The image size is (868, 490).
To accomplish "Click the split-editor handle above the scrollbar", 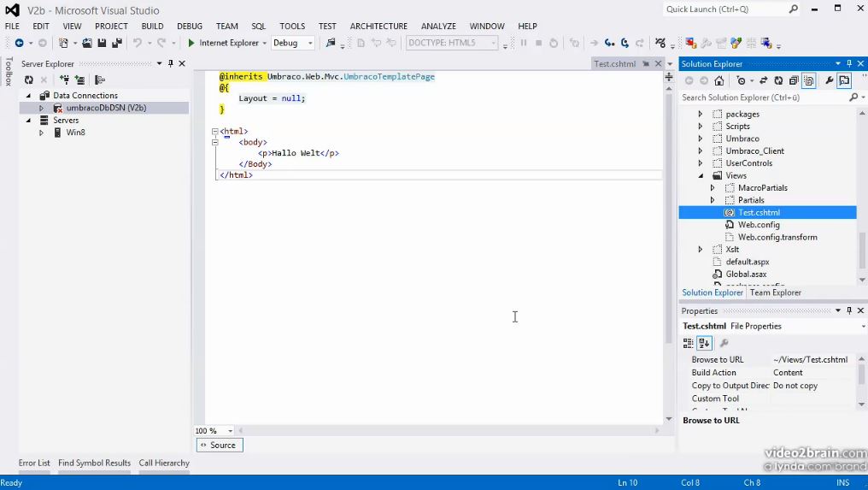I will coord(669,77).
